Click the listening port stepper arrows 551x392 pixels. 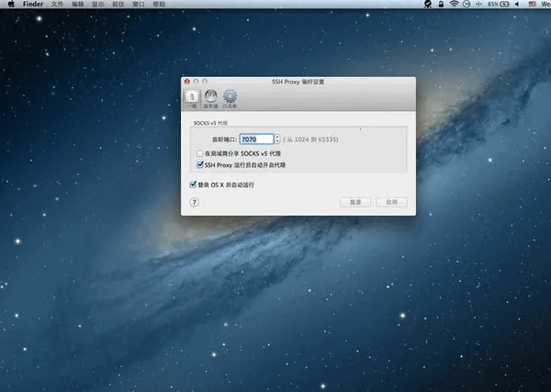tap(276, 139)
